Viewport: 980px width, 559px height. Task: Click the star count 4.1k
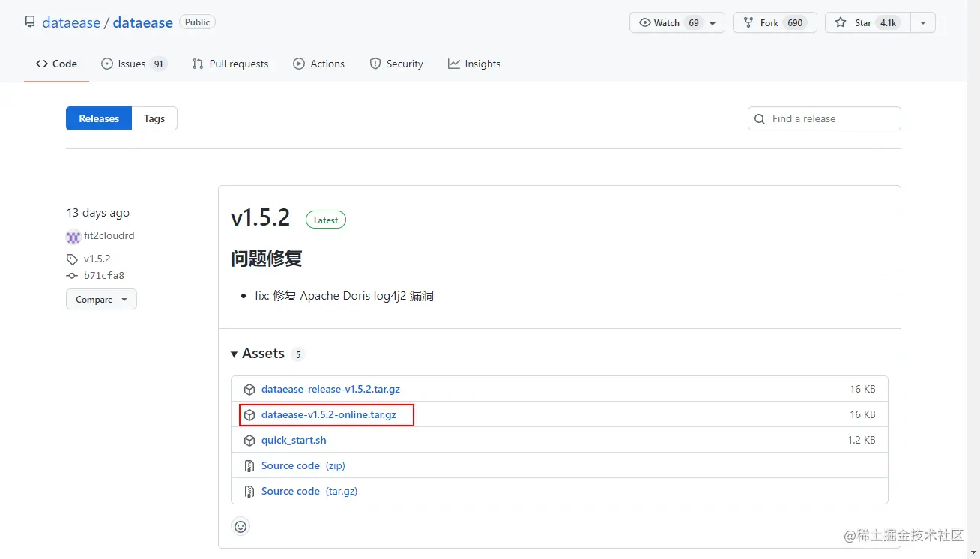tap(888, 23)
